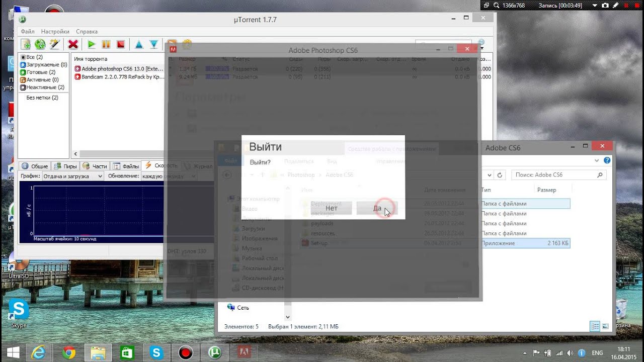Click red Stop torrent icon

(120, 44)
